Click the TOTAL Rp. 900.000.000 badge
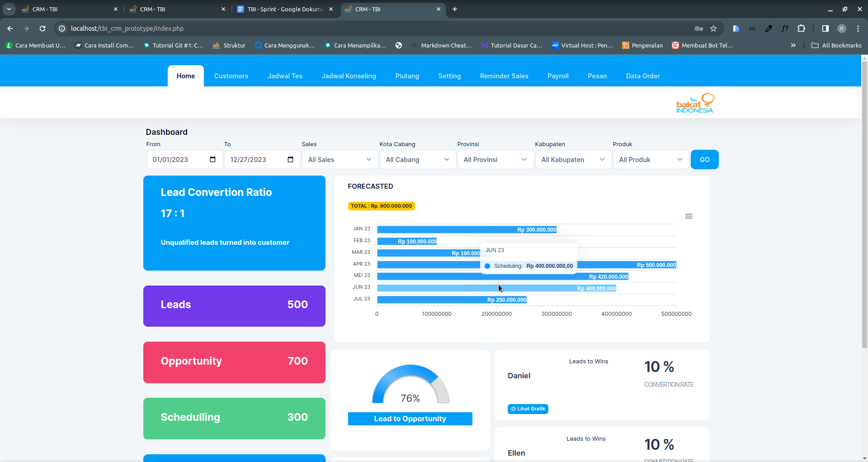Screen dimensions: 868x462 pyautogui.click(x=382, y=206)
